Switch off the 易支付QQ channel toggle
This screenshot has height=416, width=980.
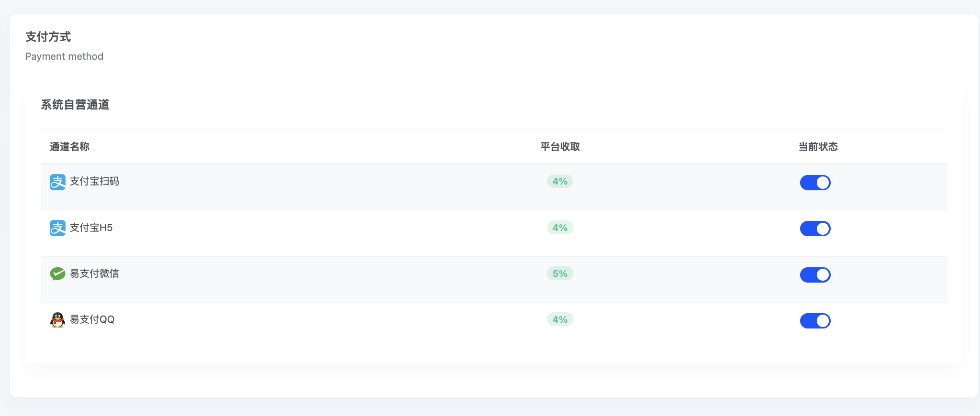[x=815, y=321]
